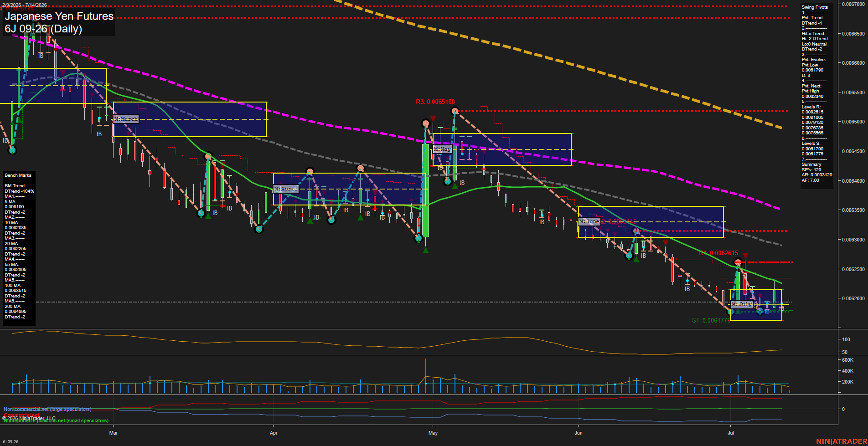Click the Pvt High value 0.0062340
This screenshot has width=868, height=446.
pyautogui.click(x=813, y=97)
